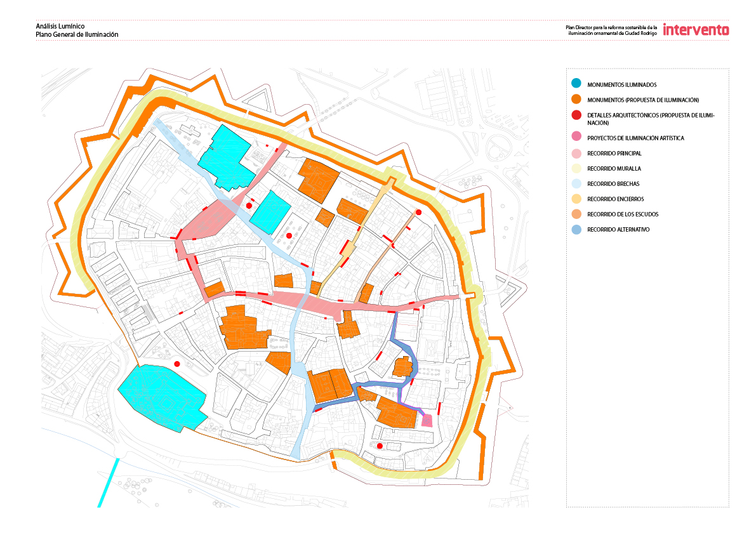Click the Monumentos Iluminados legend label text

[x=621, y=85]
